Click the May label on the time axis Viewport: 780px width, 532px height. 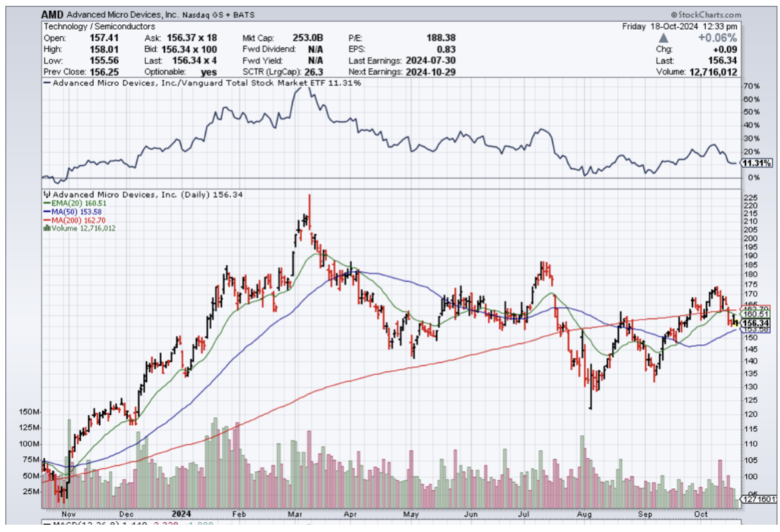411,514
